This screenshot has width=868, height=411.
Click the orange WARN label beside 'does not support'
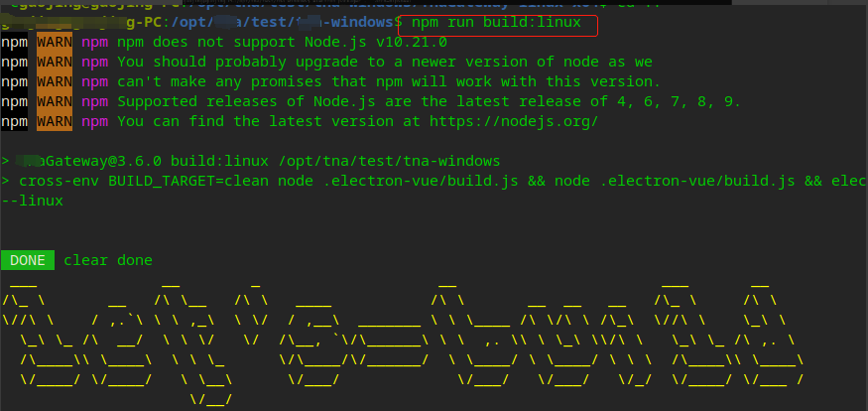pos(55,42)
